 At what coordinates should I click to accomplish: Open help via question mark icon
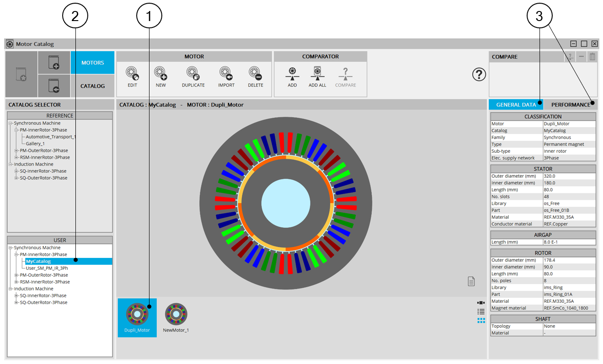click(x=479, y=75)
